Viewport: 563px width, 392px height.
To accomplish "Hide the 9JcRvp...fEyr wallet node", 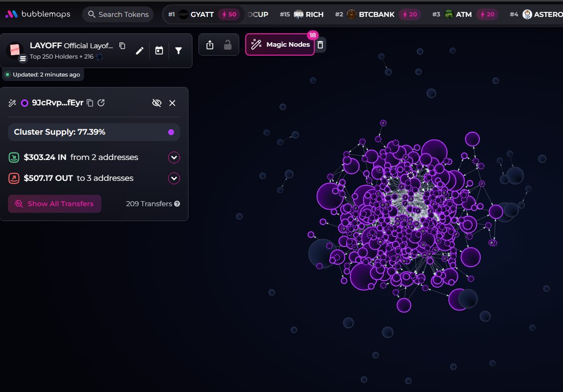I will 157,103.
